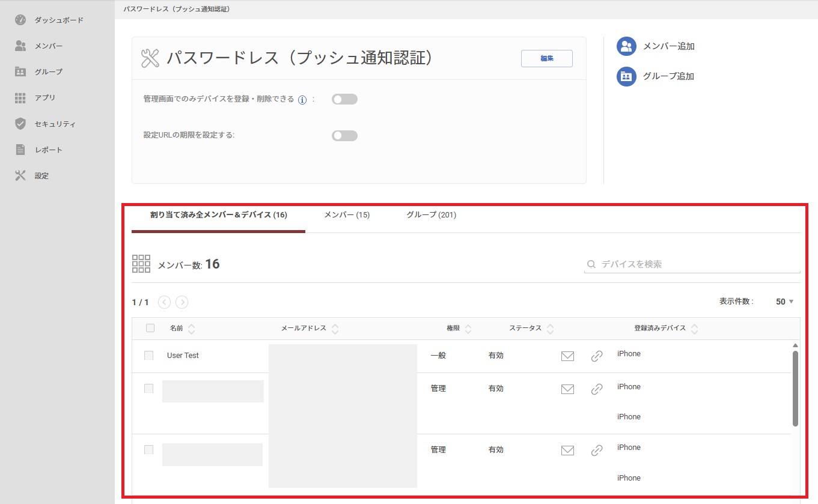The width and height of the screenshot is (818, 504).
Task: Select 割り当て済み全メンバー&デバイス (16) tab
Action: tap(218, 215)
